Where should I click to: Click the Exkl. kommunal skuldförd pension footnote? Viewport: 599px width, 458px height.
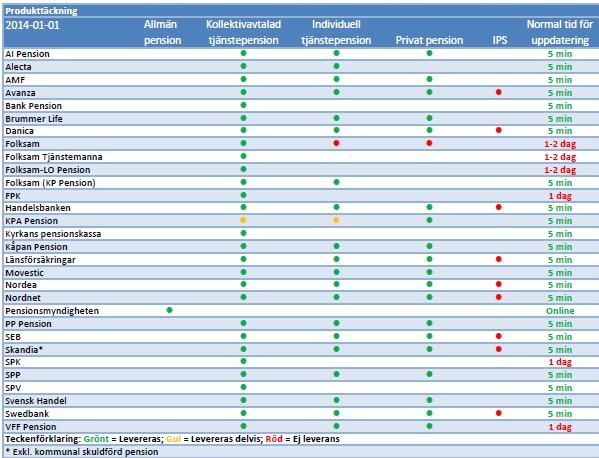(82, 452)
